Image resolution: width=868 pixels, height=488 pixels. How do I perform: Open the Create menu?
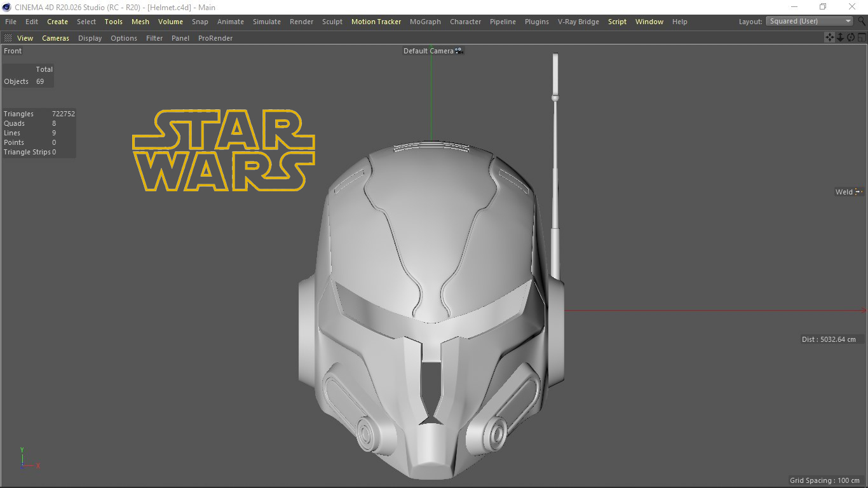coord(57,22)
